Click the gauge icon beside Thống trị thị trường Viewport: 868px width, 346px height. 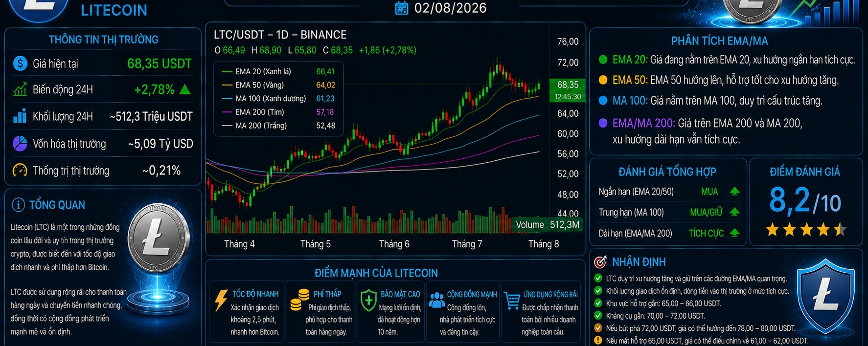(20, 170)
